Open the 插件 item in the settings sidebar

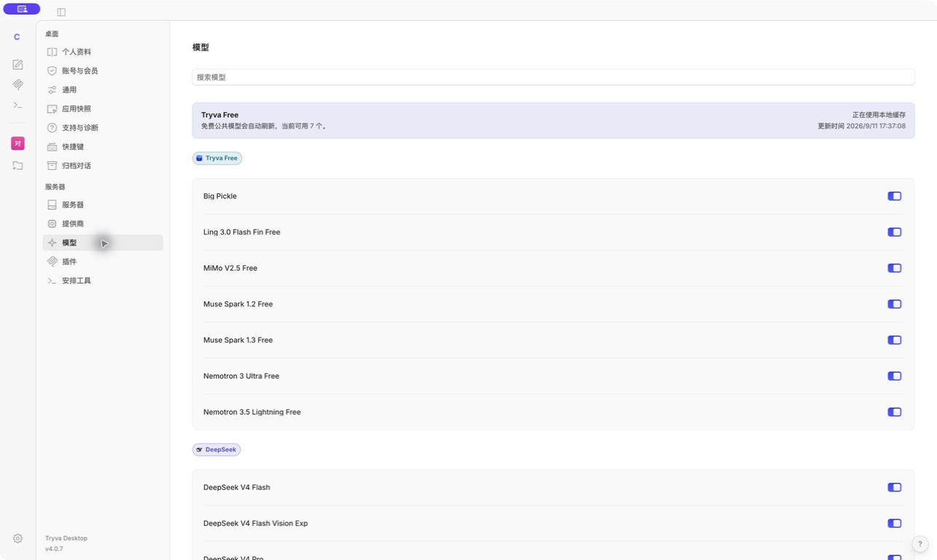(103, 262)
